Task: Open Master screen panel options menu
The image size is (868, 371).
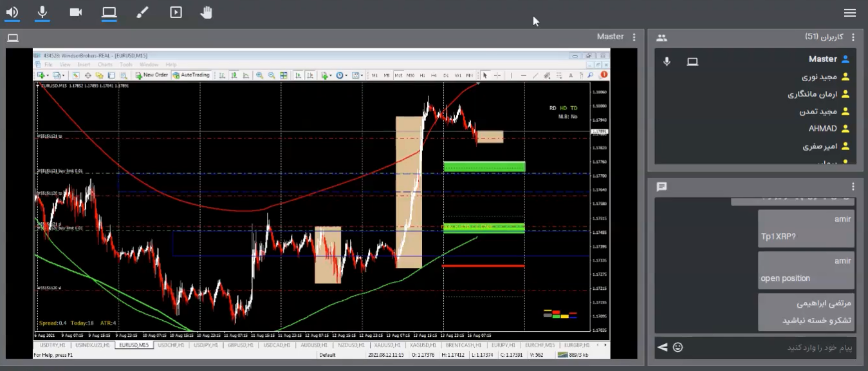Action: [x=634, y=37]
